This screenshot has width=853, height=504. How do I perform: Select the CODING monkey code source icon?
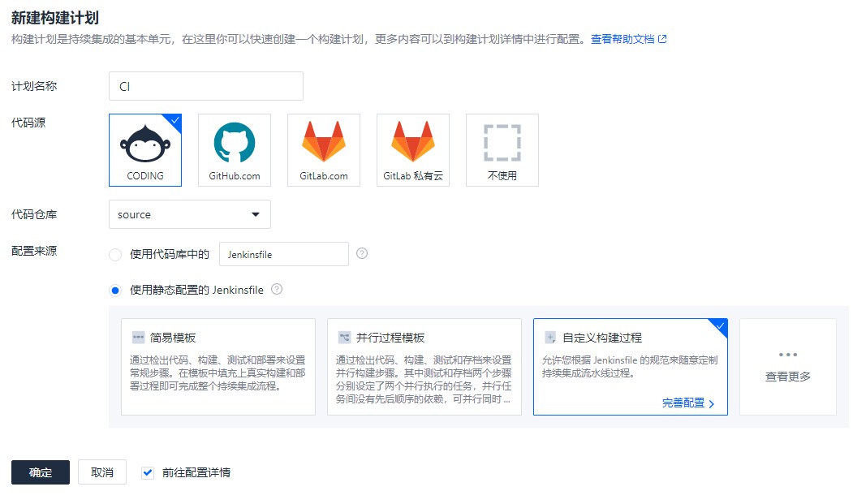click(144, 144)
